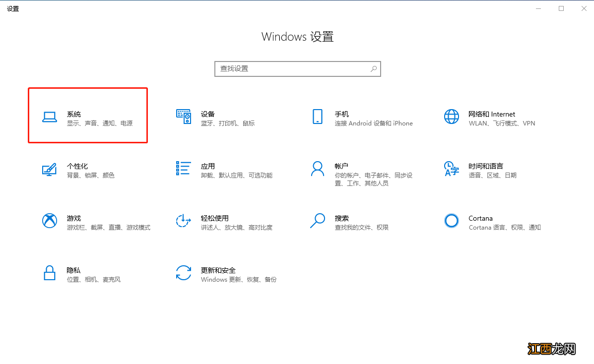Open the 应用 list icon
The width and height of the screenshot is (594, 364).
(183, 168)
